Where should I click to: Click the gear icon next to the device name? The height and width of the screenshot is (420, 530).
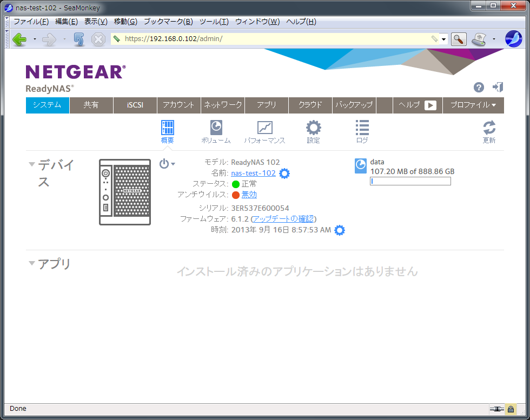(284, 174)
